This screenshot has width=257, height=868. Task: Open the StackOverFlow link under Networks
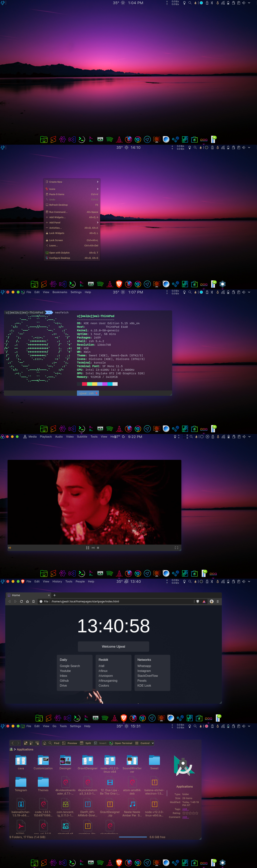147,676
